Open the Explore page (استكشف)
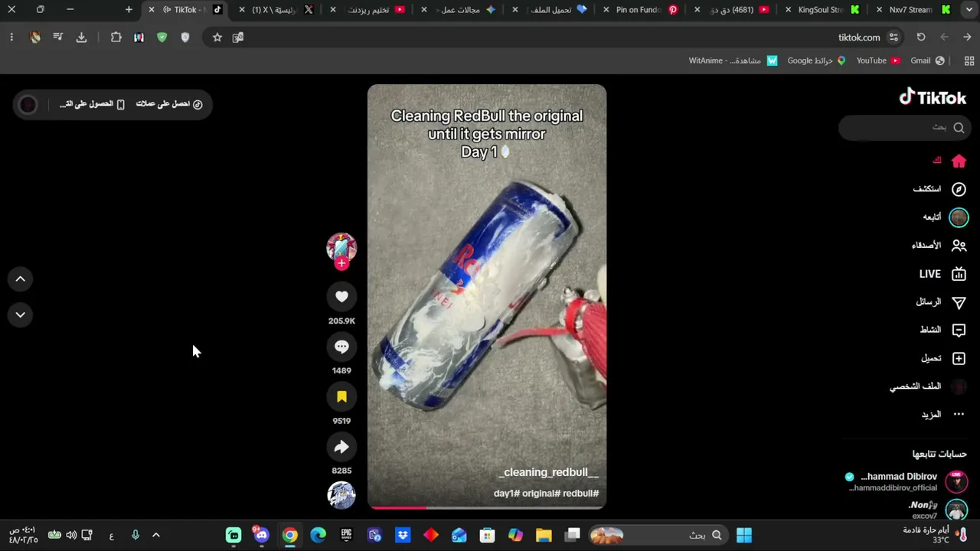This screenshot has width=980, height=551. 939,189
